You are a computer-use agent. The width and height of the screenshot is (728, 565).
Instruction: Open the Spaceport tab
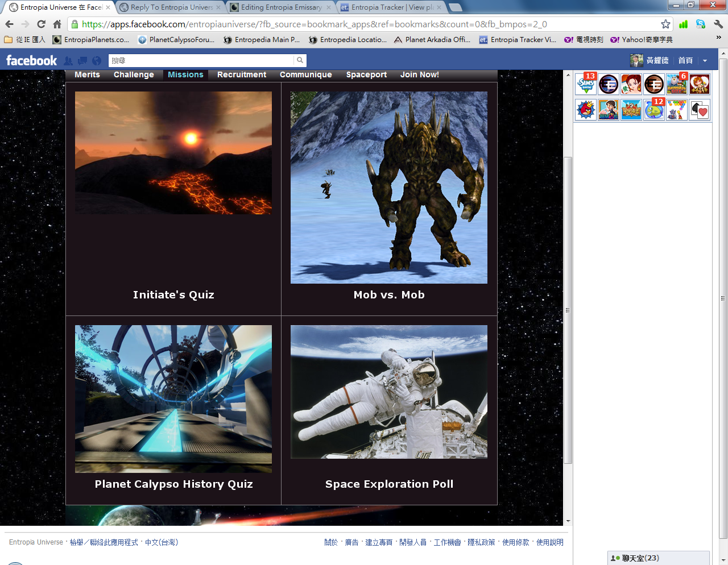pos(366,74)
